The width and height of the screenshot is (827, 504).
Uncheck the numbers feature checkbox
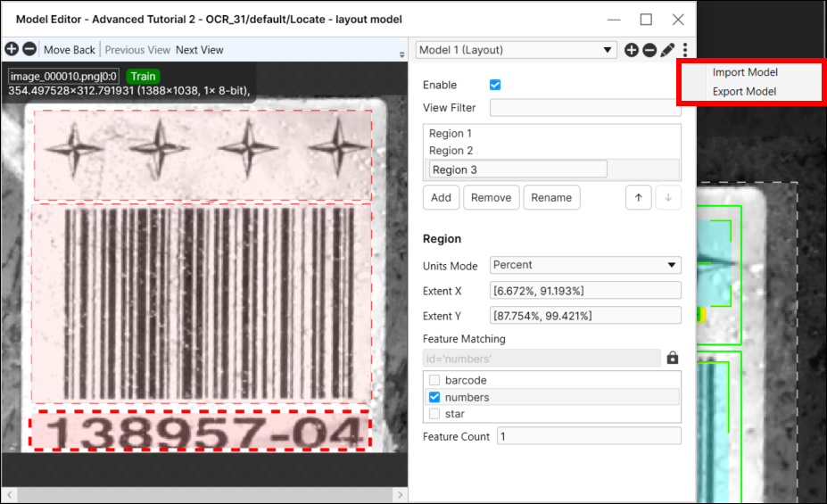click(435, 398)
